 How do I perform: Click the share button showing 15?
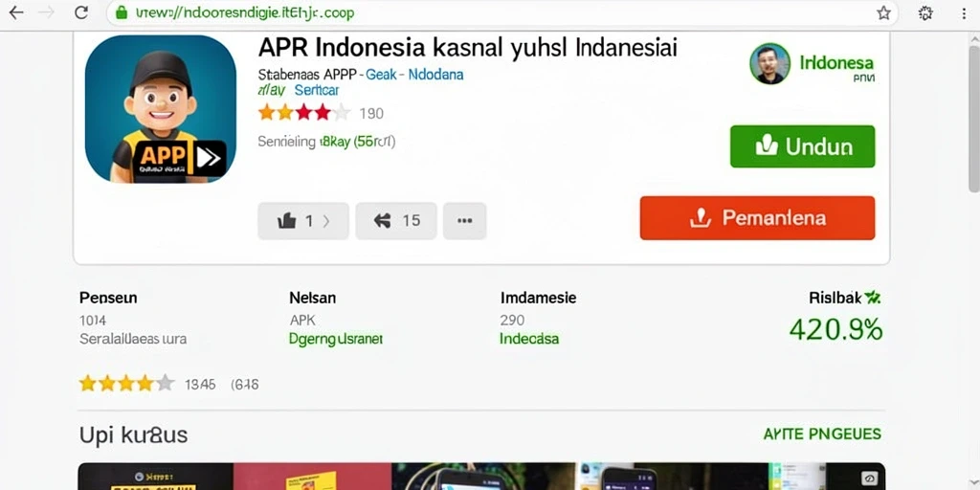[396, 221]
